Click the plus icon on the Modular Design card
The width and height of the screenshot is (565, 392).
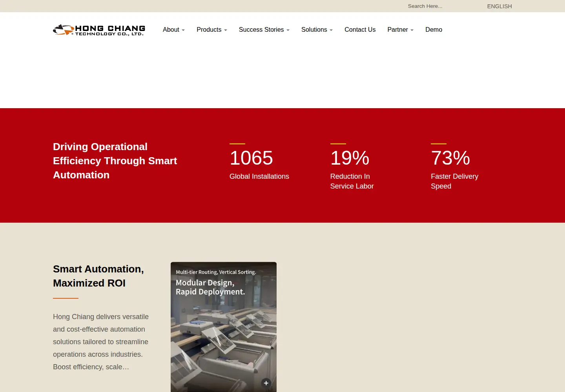(266, 383)
